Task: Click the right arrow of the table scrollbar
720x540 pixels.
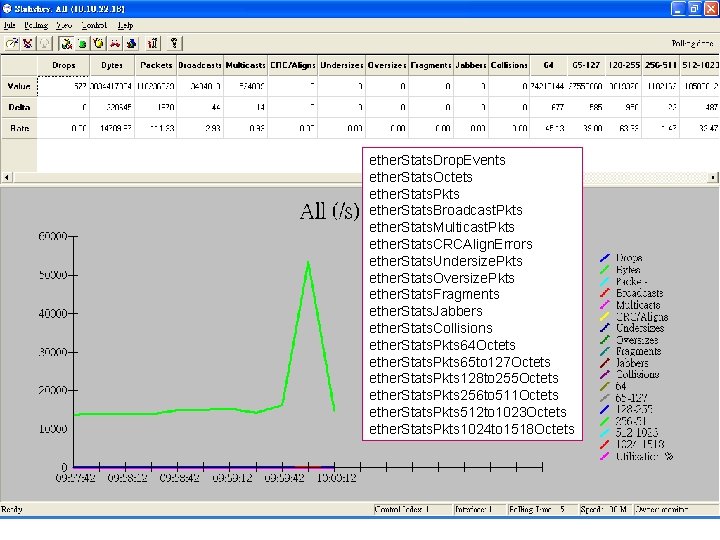Action: tap(713, 177)
